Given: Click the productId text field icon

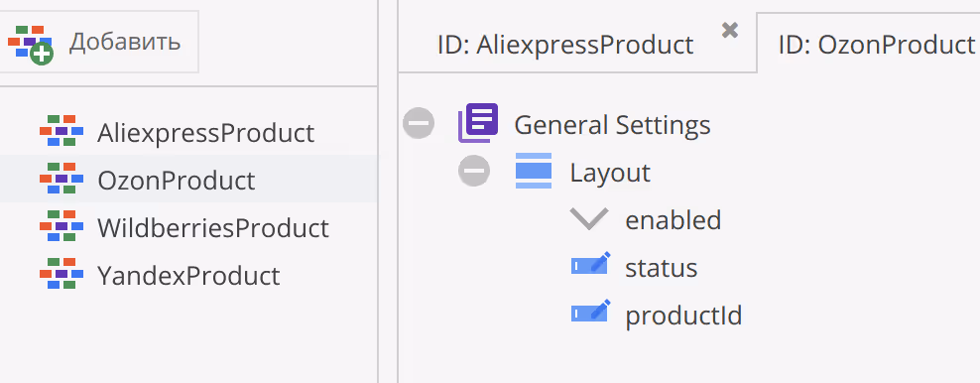Looking at the screenshot, I should pos(590,312).
